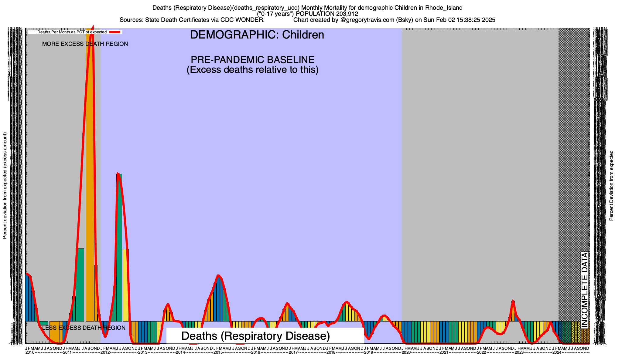Click the 2023 year label on x-axis

[x=519, y=352]
